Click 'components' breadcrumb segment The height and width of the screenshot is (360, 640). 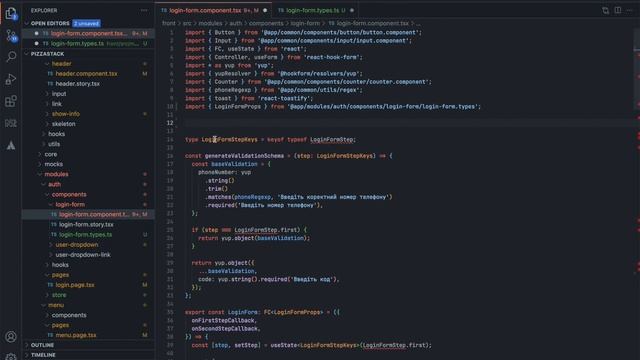(266, 24)
